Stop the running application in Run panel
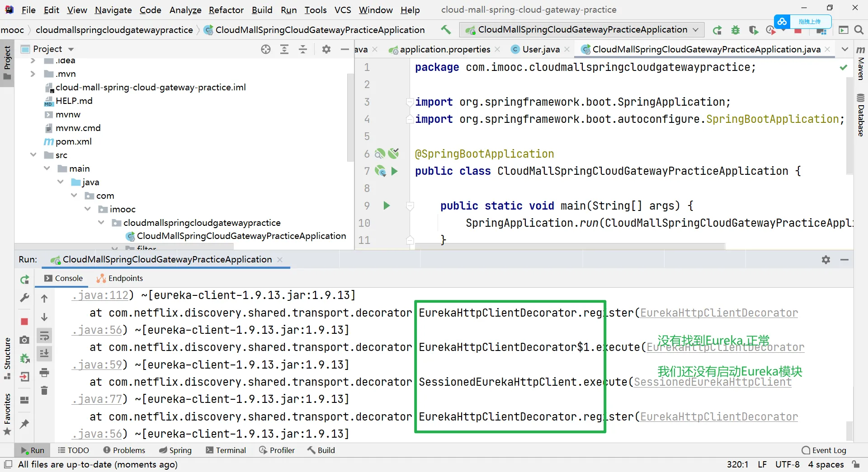This screenshot has width=868, height=472. (24, 322)
